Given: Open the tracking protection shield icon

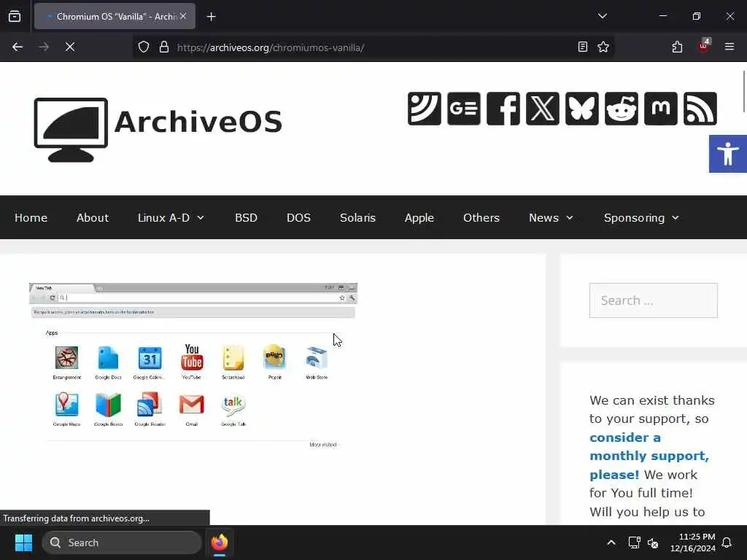Looking at the screenshot, I should [144, 47].
